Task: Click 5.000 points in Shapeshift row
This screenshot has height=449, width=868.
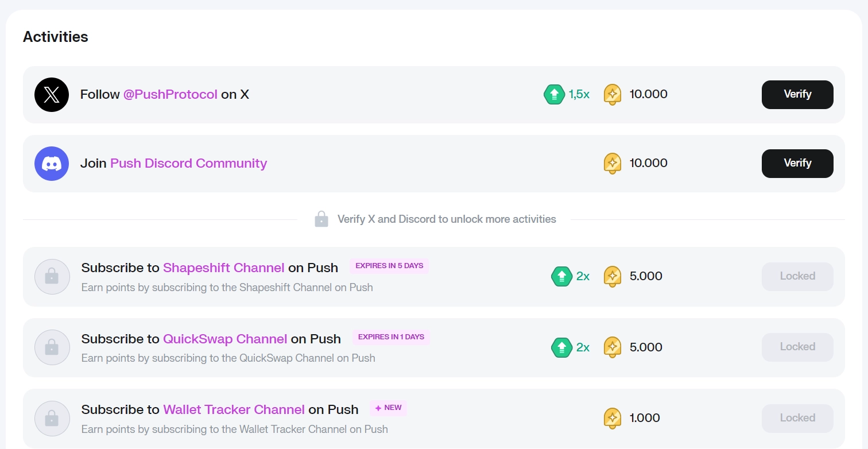Action: [646, 276]
